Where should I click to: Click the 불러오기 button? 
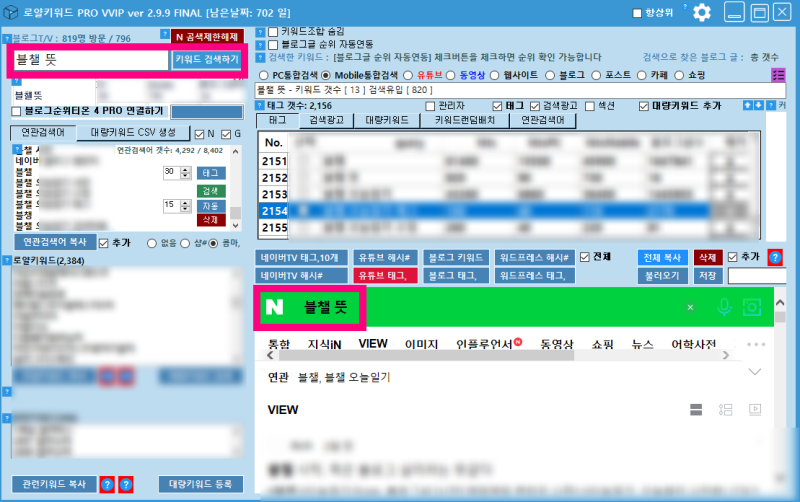[662, 276]
